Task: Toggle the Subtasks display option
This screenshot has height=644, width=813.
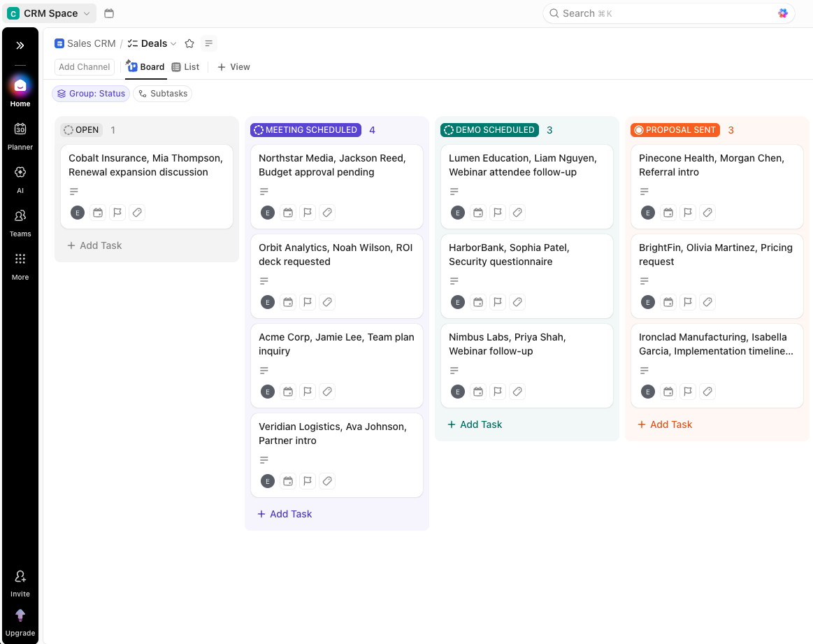Action: pyautogui.click(x=163, y=93)
